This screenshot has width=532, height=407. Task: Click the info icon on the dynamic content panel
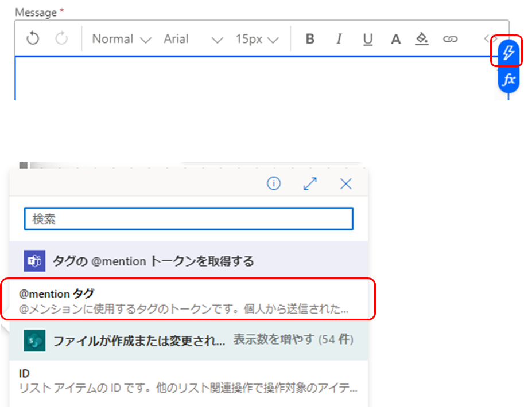[x=274, y=183]
